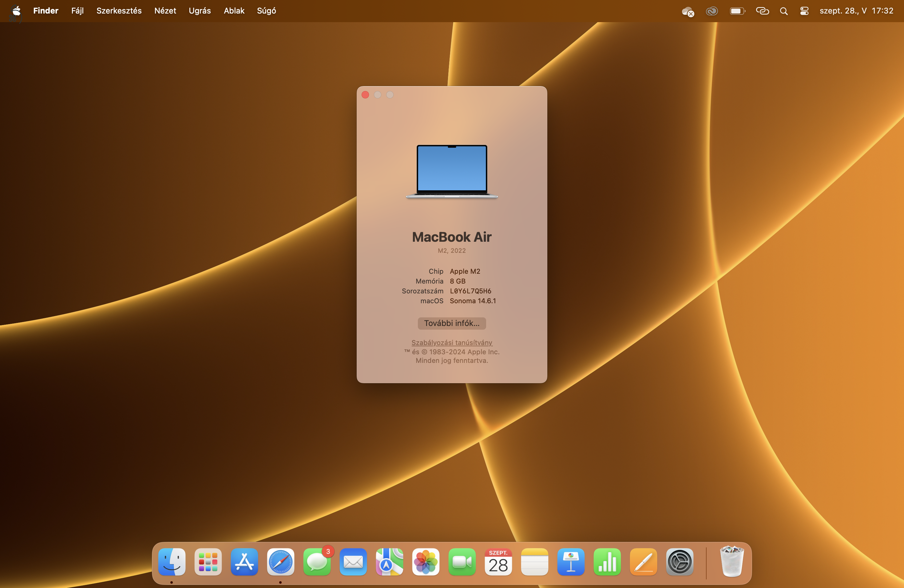Open the Fájl menu
The width and height of the screenshot is (904, 588).
click(x=77, y=11)
